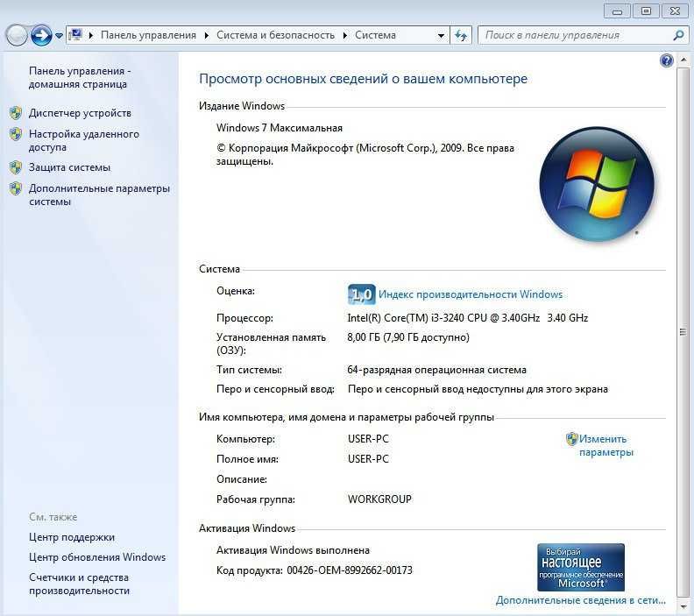Open Центр поддержки link
The image size is (694, 616).
[72, 537]
